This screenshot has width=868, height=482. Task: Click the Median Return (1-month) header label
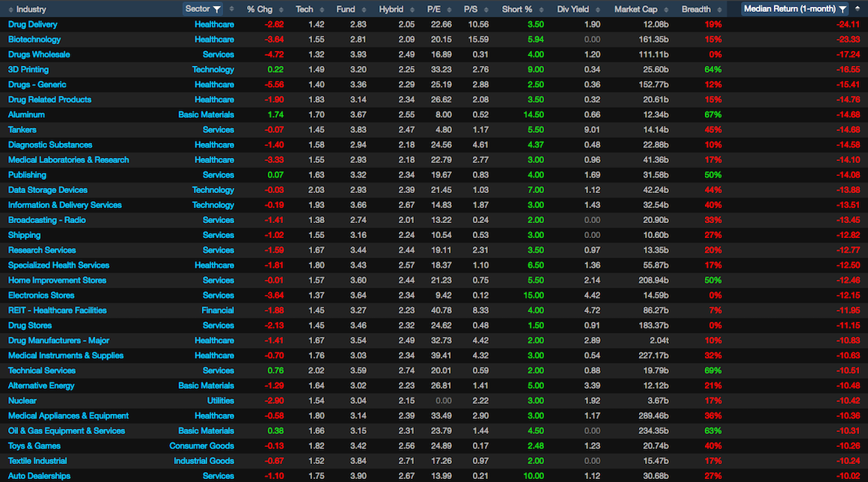790,9
